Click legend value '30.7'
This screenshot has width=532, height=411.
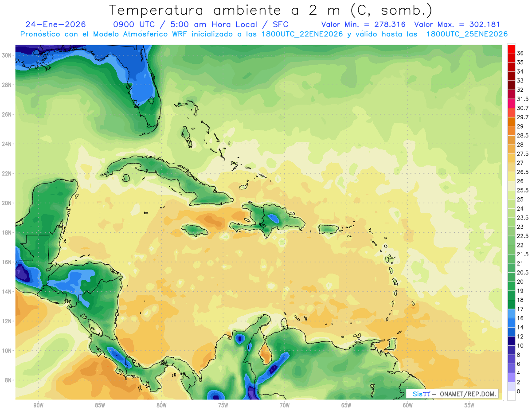522,108
